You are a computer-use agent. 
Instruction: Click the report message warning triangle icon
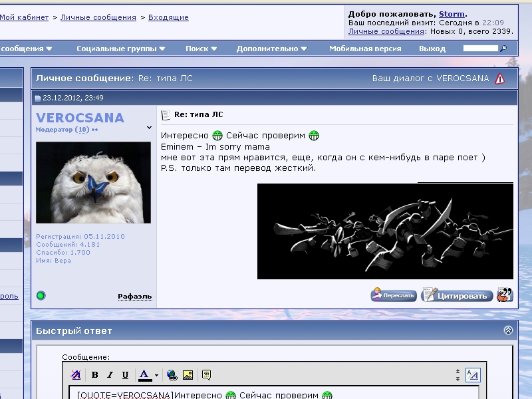(x=499, y=78)
